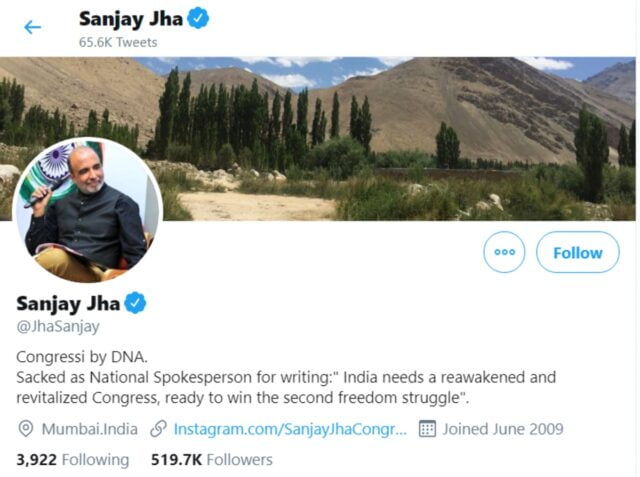Click the 65.6K Tweets count
Screen dimensions: 640x477
click(118, 42)
